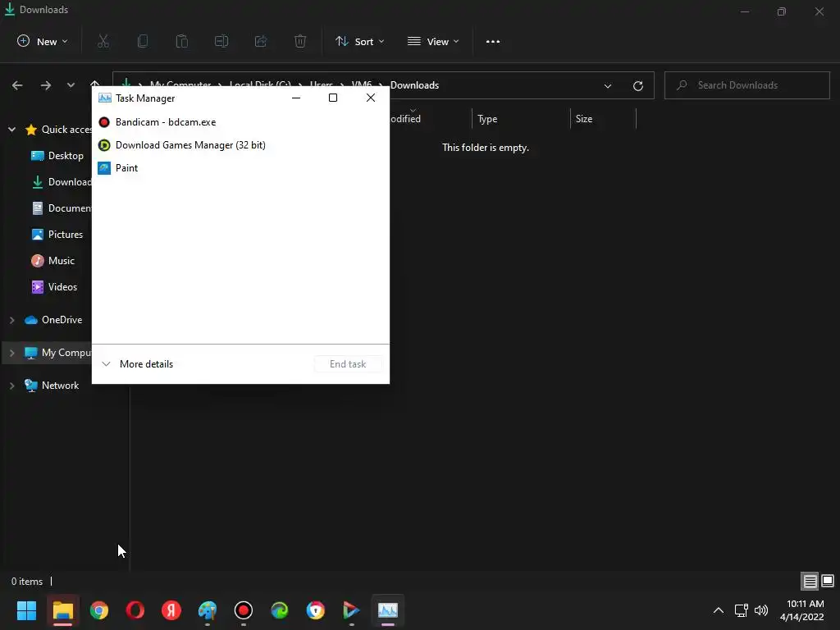
Task: Open the View dropdown menu
Action: (x=433, y=41)
